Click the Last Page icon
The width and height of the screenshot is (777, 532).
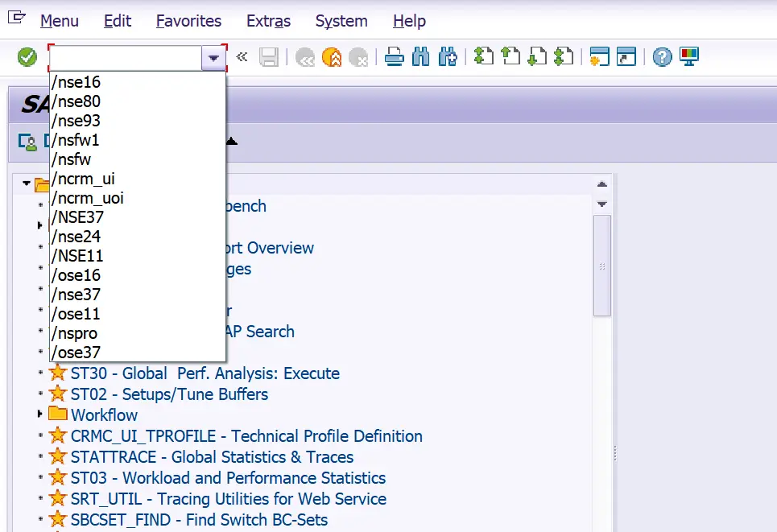[x=564, y=56]
